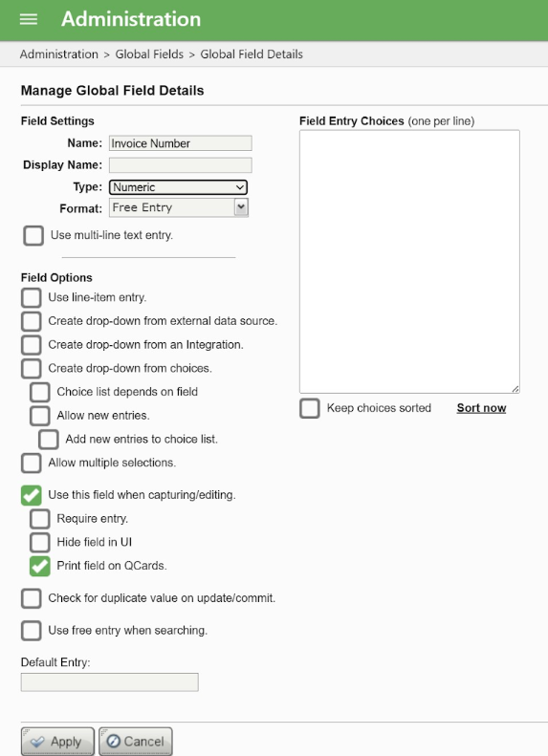Toggle Use this field when capturing/editing
The image size is (548, 756).
click(x=31, y=495)
